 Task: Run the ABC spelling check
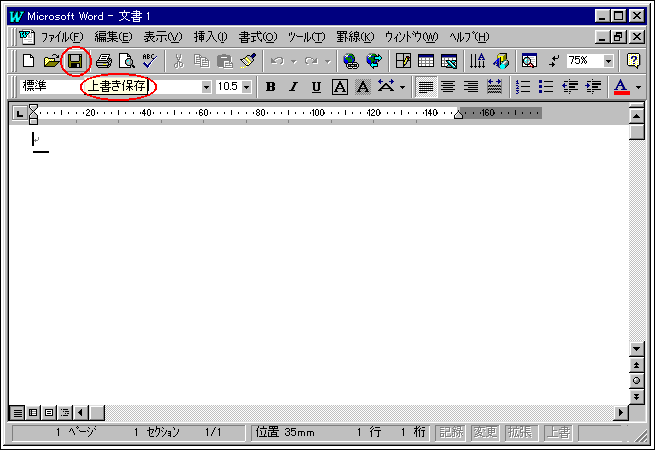click(x=149, y=61)
